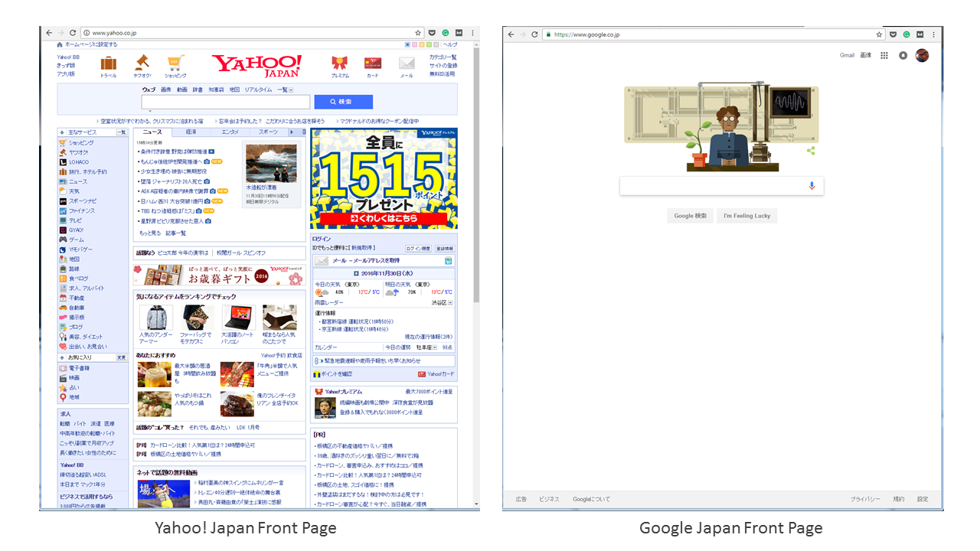Go back in the Yahoo browser window
Image resolution: width=980 pixels, height=551 pixels.
(49, 33)
